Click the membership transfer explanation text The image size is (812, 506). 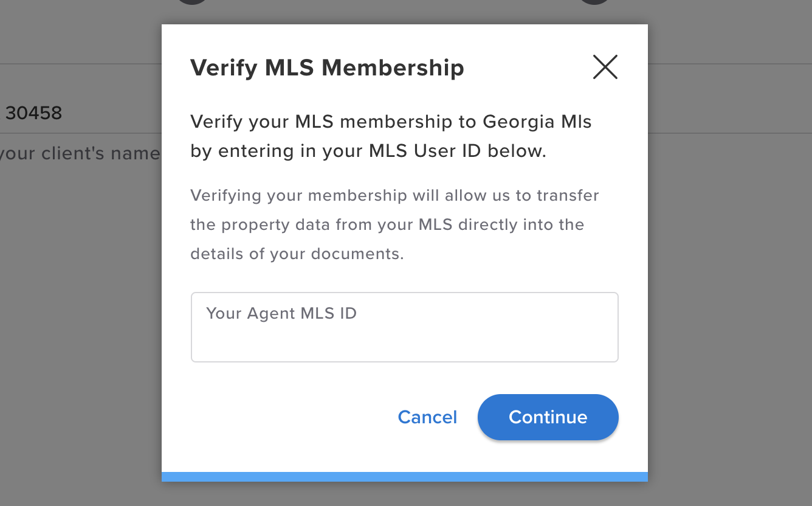point(394,224)
